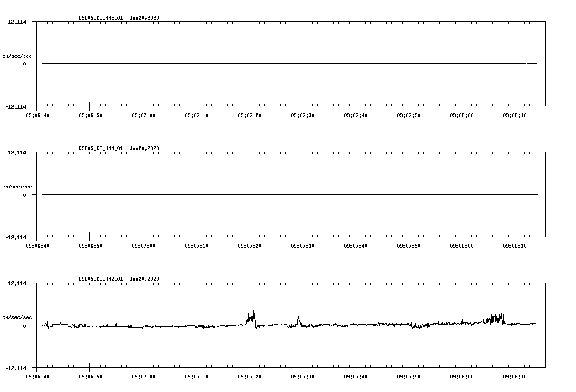Click the 0 axis value on HNE plot
Image resolution: width=576 pixels, height=392 pixels.
25,64
